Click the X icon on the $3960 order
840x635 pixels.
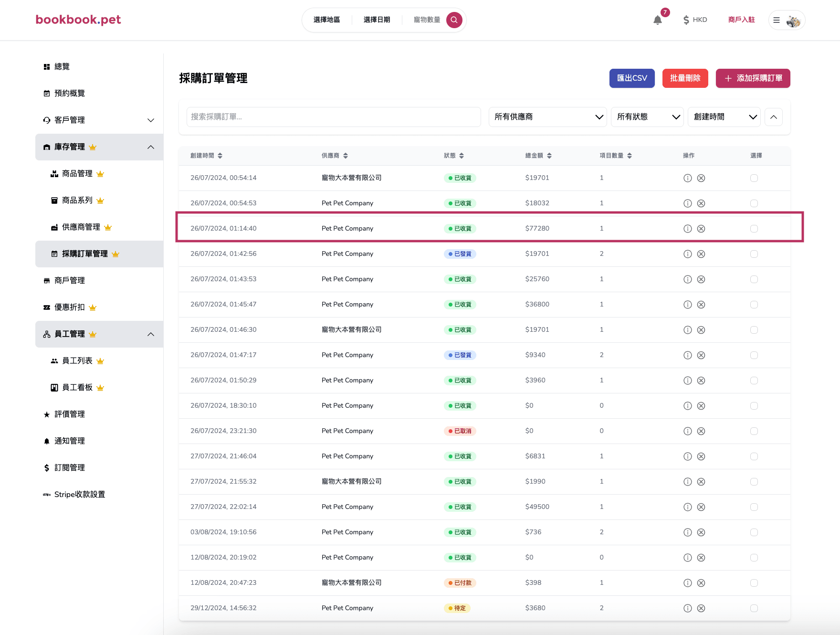click(701, 381)
